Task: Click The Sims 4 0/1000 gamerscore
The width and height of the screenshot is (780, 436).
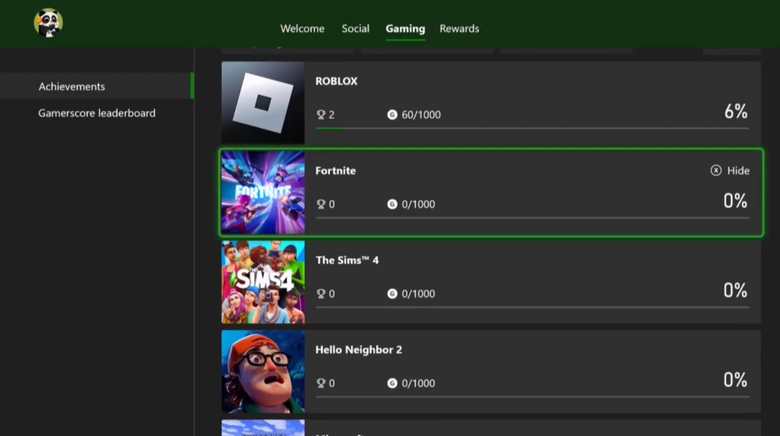Action: point(418,294)
